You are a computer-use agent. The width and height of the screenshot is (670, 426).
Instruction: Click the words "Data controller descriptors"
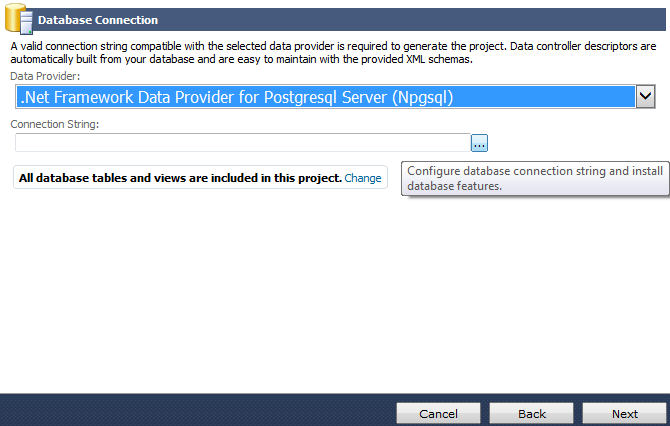pyautogui.click(x=580, y=46)
